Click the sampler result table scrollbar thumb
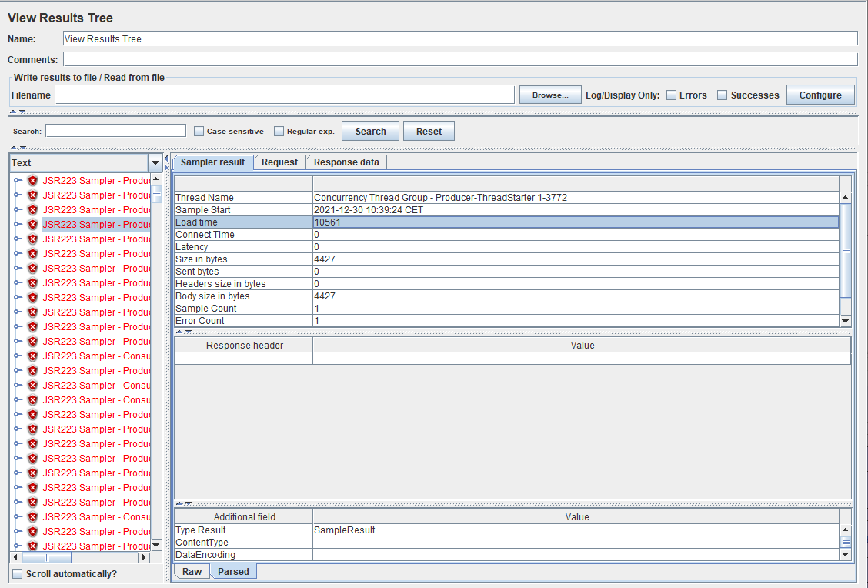 pos(846,250)
